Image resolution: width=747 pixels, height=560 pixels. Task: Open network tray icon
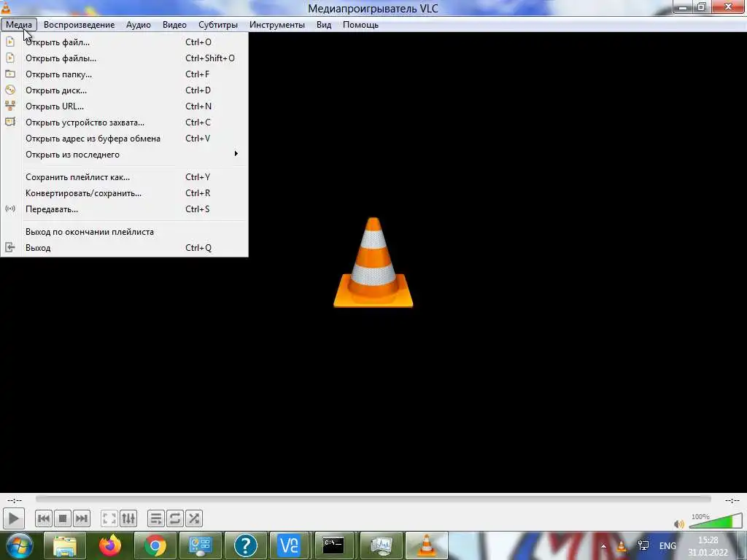click(x=643, y=546)
